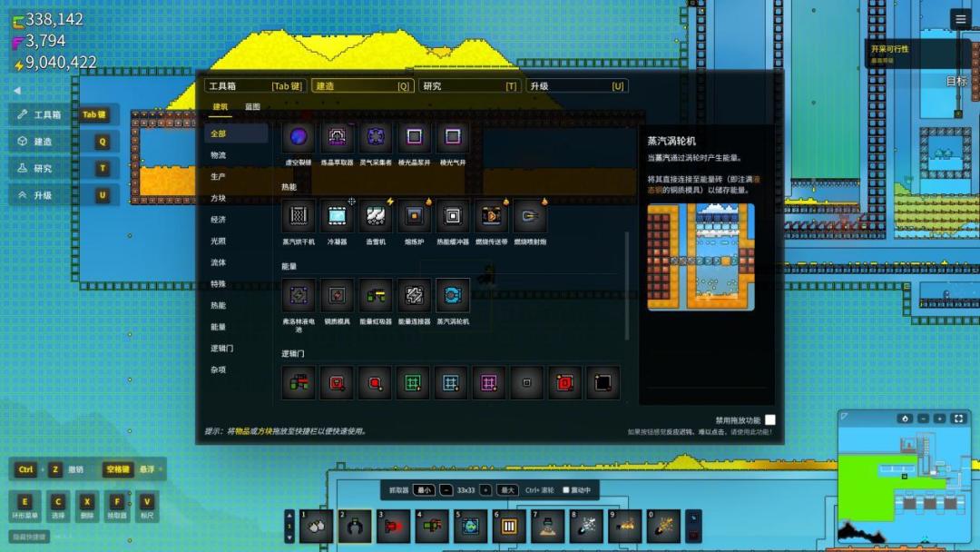Select the 炼晶萃取器 building icon

(337, 137)
